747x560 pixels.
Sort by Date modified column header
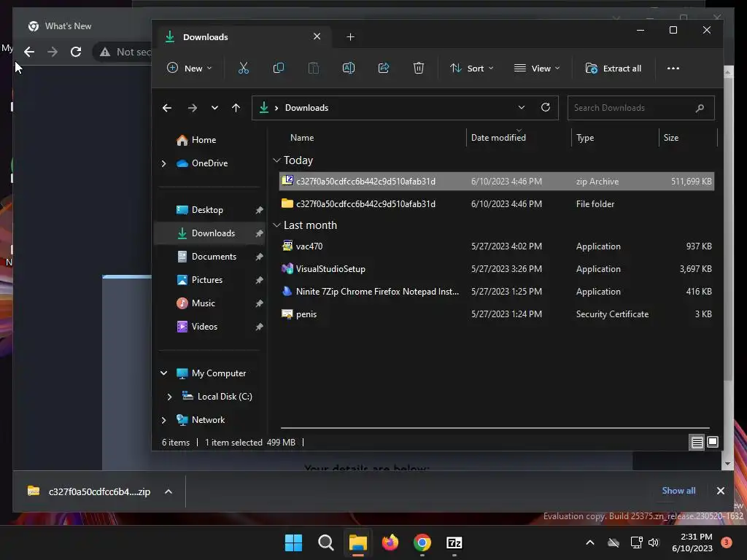(x=498, y=138)
